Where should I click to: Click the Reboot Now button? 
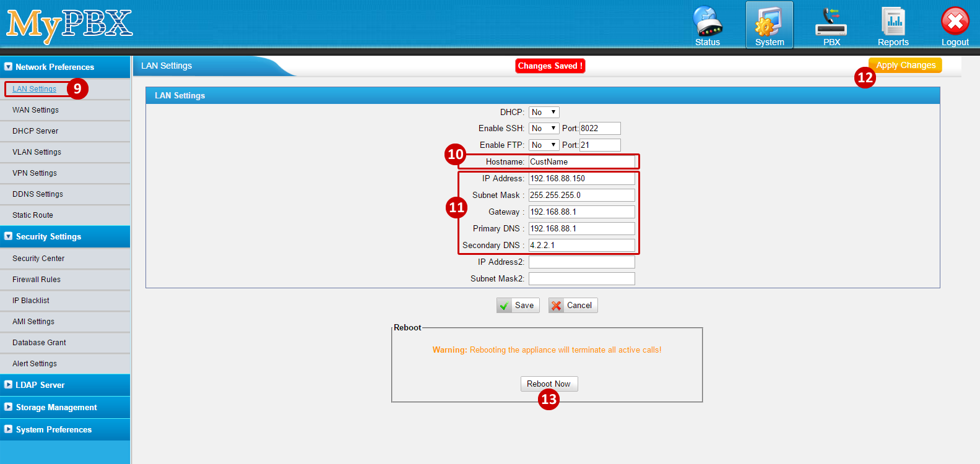pos(549,384)
